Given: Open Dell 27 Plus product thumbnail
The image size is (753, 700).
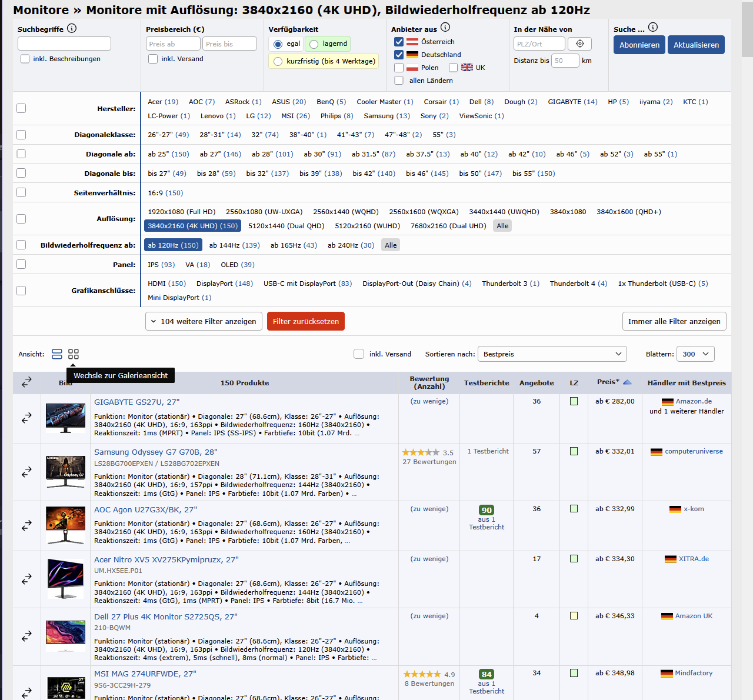Looking at the screenshot, I should [x=65, y=636].
